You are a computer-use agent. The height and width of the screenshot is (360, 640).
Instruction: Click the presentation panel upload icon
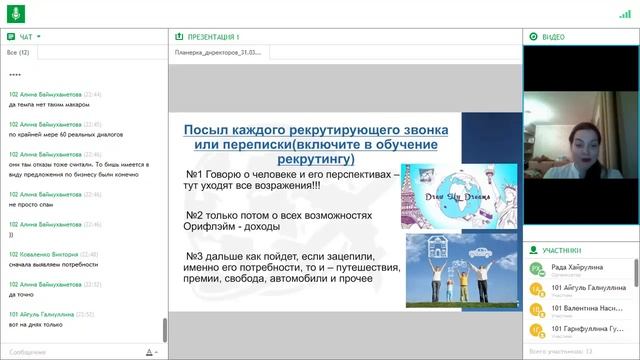[x=179, y=37]
